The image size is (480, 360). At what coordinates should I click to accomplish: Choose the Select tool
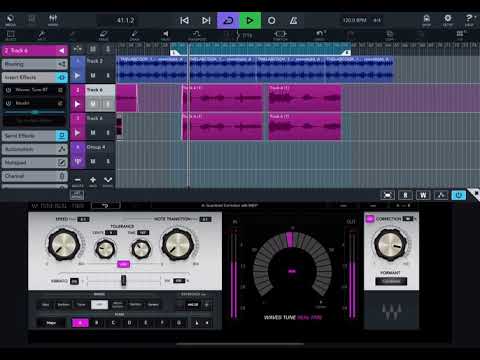coord(10,35)
